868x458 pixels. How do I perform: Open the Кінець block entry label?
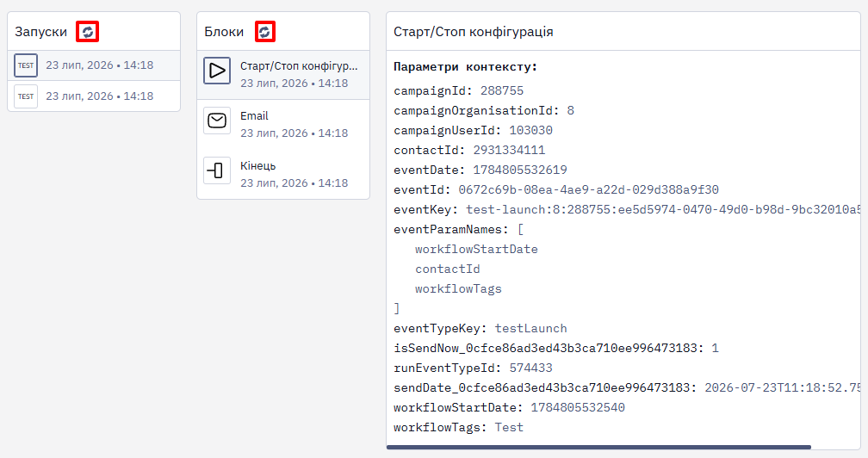pos(258,166)
